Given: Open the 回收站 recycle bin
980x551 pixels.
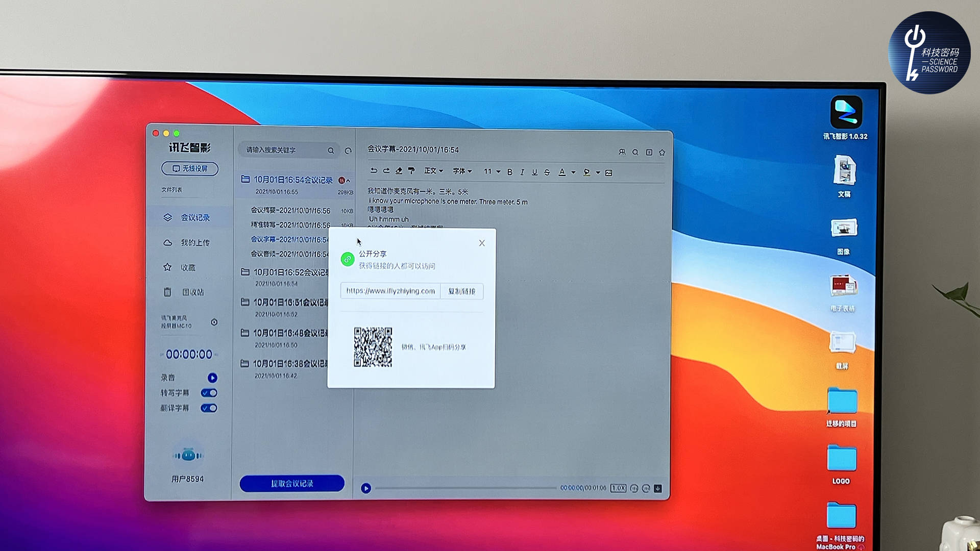Looking at the screenshot, I should coord(184,292).
